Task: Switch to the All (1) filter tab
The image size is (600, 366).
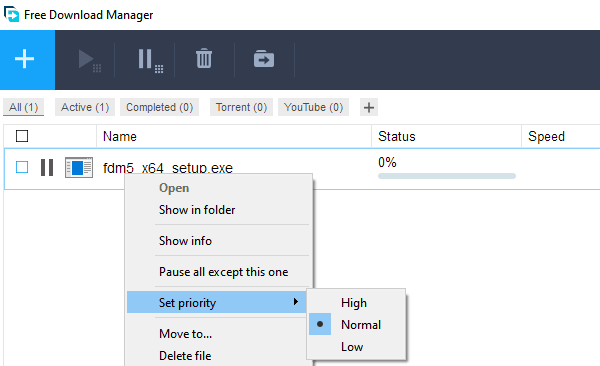Action: 24,107
